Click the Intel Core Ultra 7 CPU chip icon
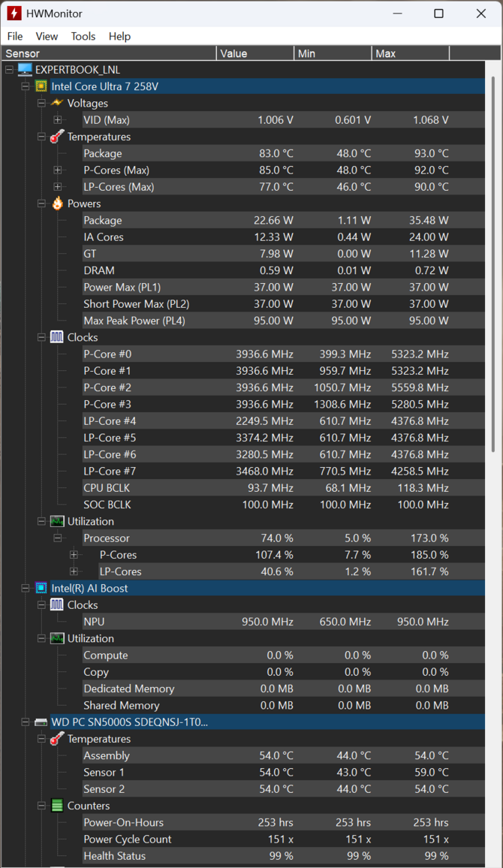 [x=41, y=86]
